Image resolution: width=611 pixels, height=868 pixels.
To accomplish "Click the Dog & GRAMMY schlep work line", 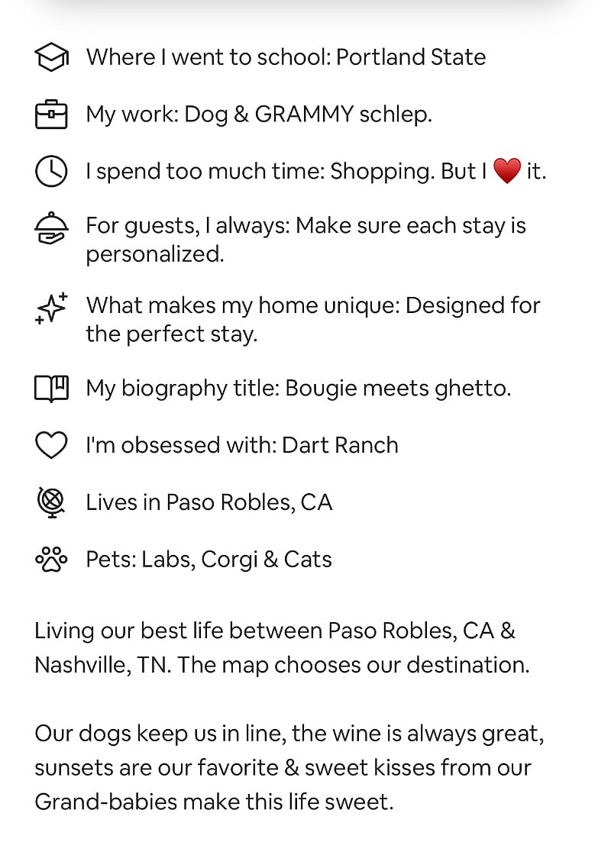I will (x=259, y=115).
